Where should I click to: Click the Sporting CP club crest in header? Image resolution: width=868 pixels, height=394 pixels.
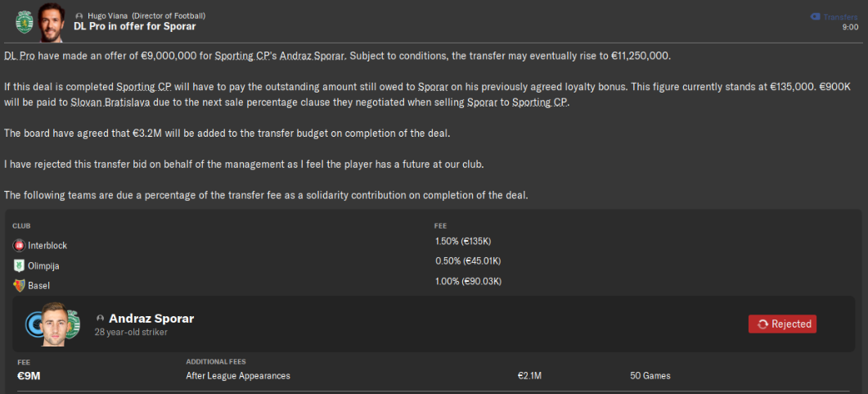tap(25, 22)
